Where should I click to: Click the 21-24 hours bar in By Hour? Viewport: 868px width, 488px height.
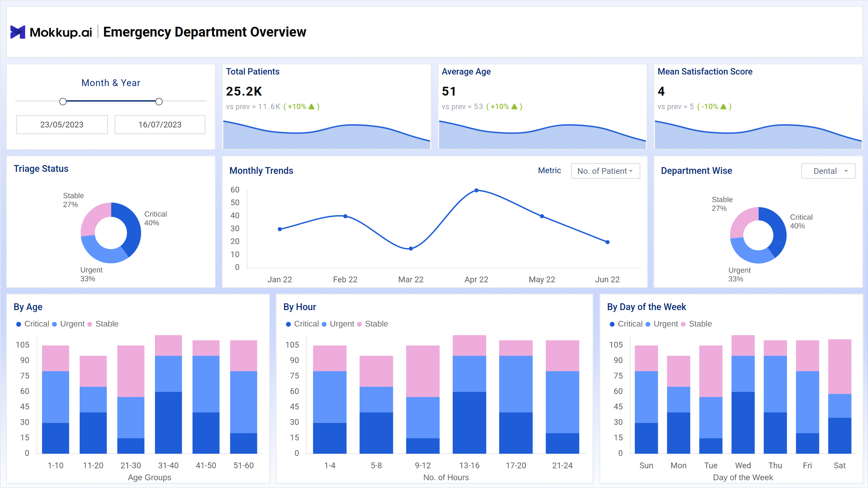[x=563, y=397]
